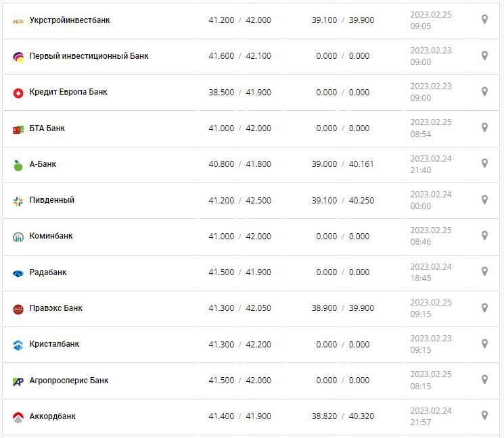
Task: Click the Правэкс Банк location pin
Action: tap(484, 308)
